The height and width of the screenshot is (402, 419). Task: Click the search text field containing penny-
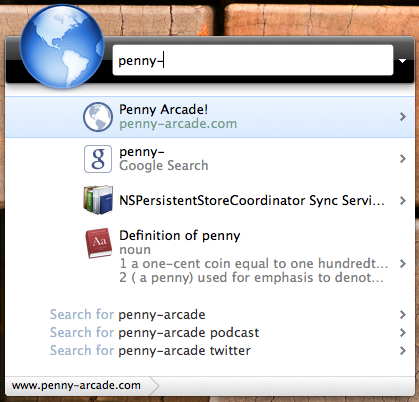(253, 60)
